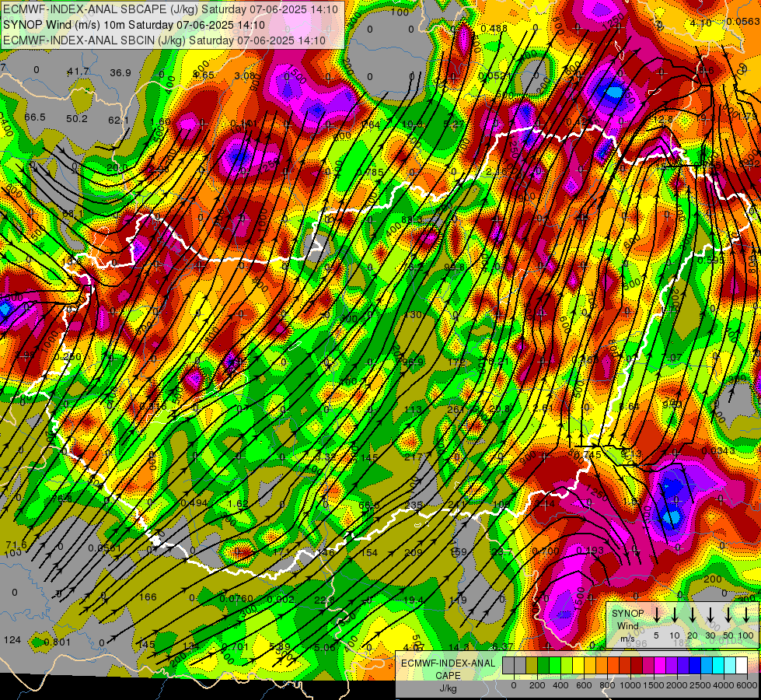Pick the olive swatch in the CAPE legend

click(532, 666)
